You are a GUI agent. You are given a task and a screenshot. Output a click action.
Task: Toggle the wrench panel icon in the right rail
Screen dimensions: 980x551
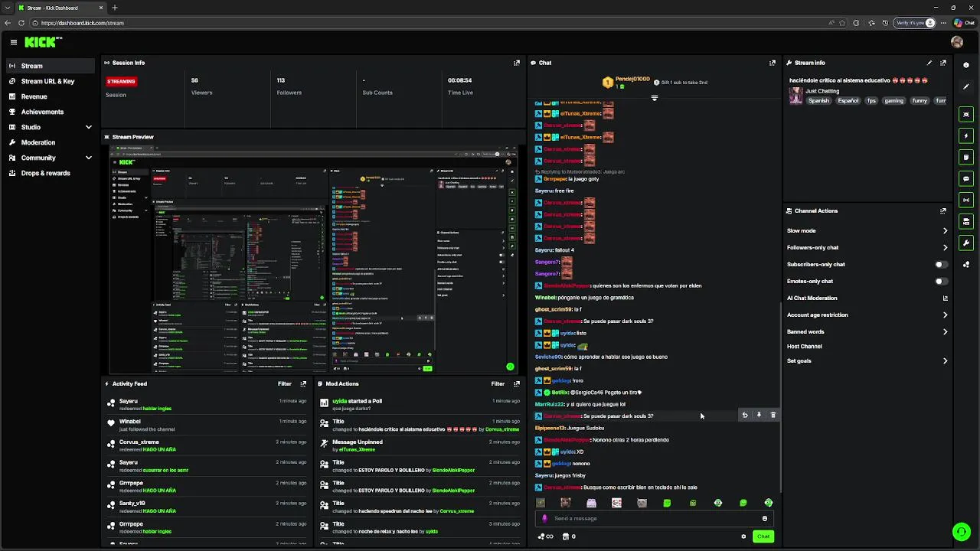pos(966,243)
